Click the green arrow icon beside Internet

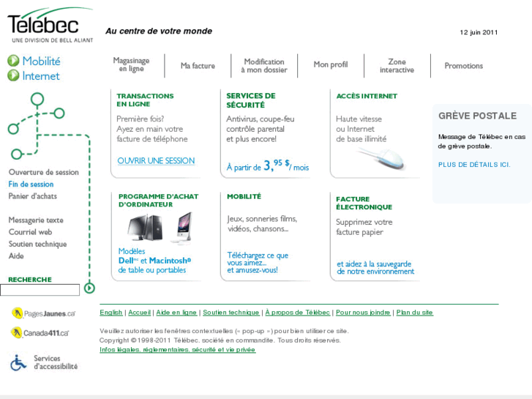13,75
